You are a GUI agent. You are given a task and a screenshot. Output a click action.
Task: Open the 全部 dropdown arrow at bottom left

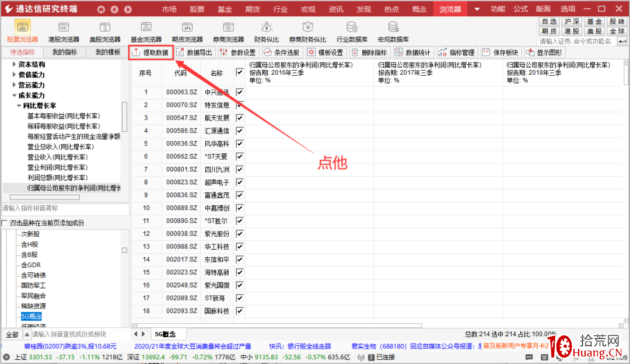point(27,334)
